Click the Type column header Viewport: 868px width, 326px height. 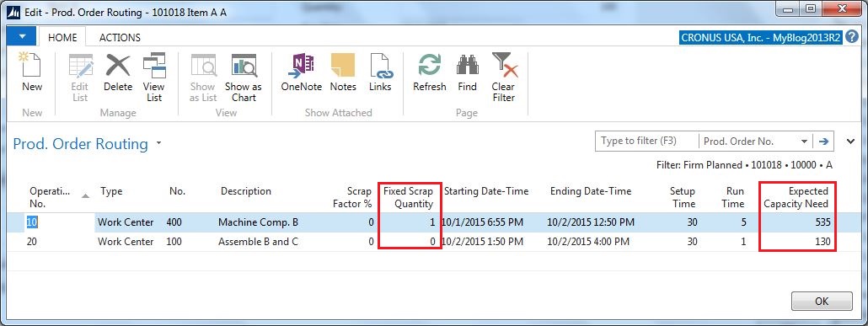111,191
